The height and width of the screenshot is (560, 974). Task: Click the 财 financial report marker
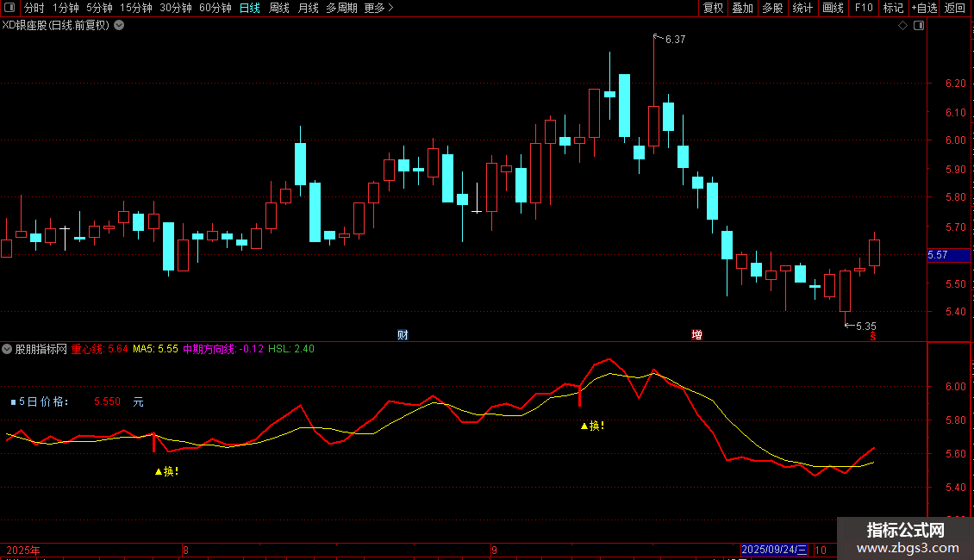pyautogui.click(x=403, y=334)
